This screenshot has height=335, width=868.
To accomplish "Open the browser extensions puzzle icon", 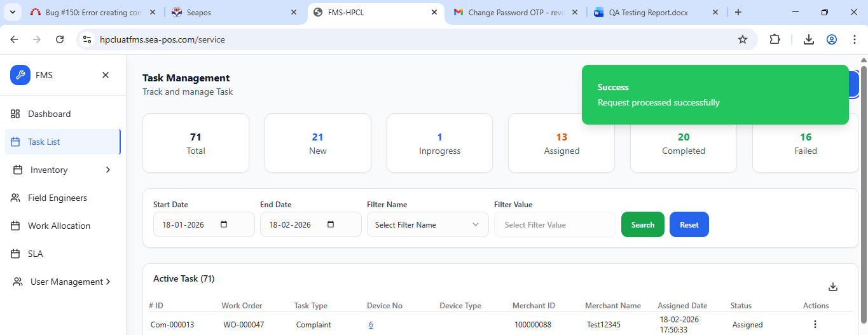I will tap(775, 39).
